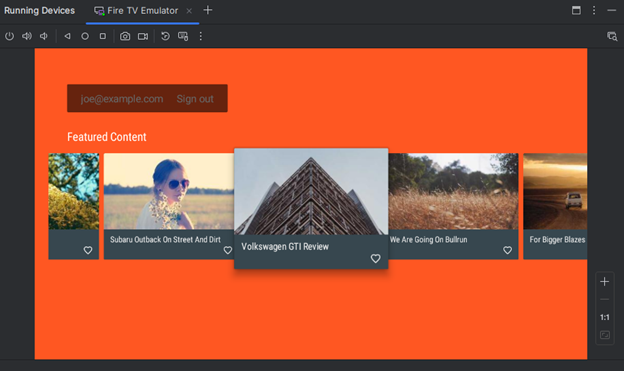Favorite the Volkswagen GTI Review card heart
The width and height of the screenshot is (624, 371).
coord(375,258)
